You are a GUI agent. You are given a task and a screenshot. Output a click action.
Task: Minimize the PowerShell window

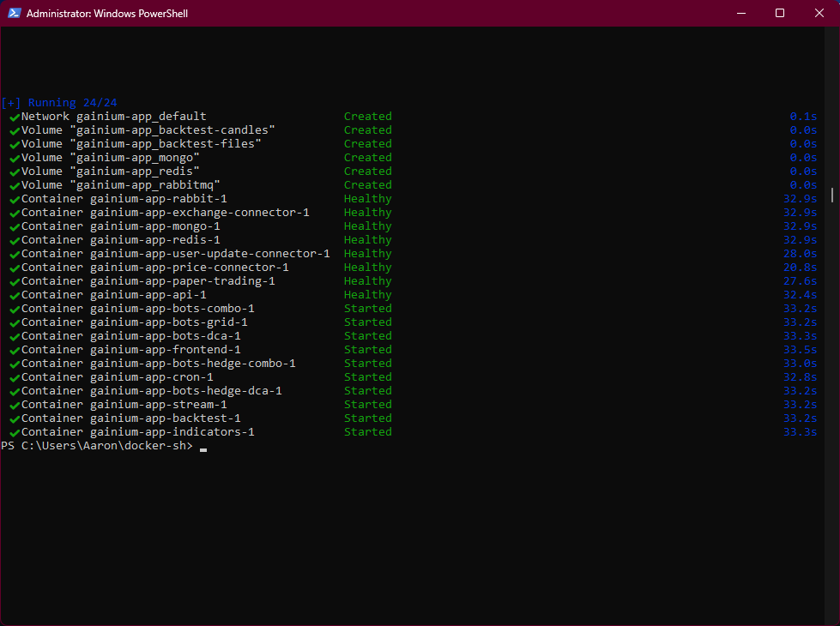(x=740, y=13)
